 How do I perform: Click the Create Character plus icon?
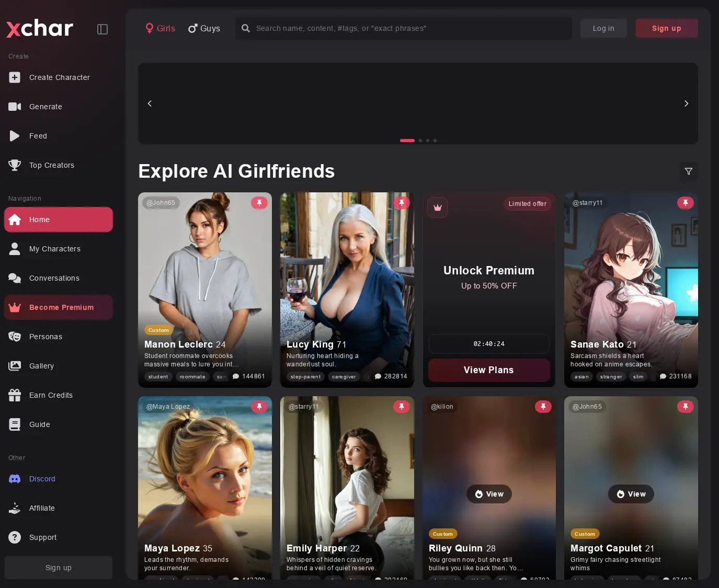click(x=15, y=77)
